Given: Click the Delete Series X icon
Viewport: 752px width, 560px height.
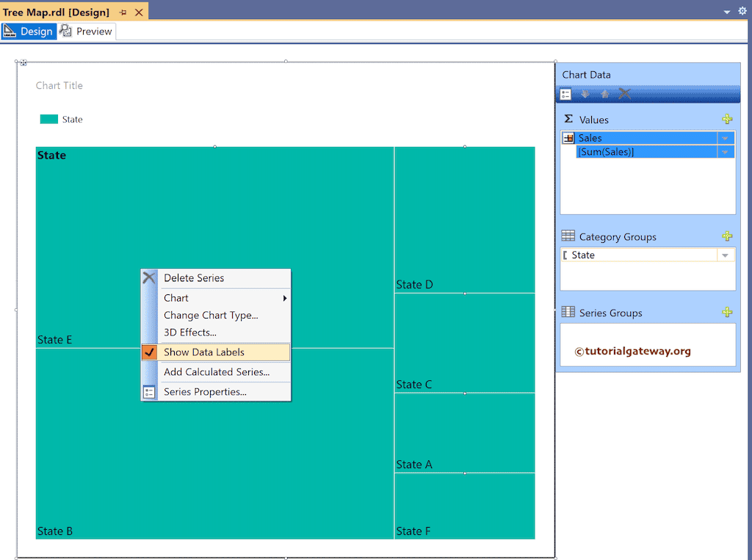Looking at the screenshot, I should pos(149,277).
